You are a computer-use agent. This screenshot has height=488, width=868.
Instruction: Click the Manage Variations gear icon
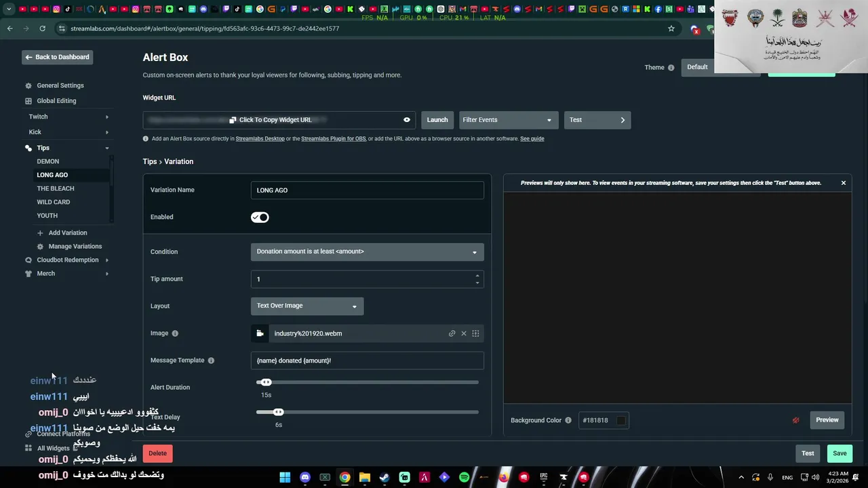[40, 247]
